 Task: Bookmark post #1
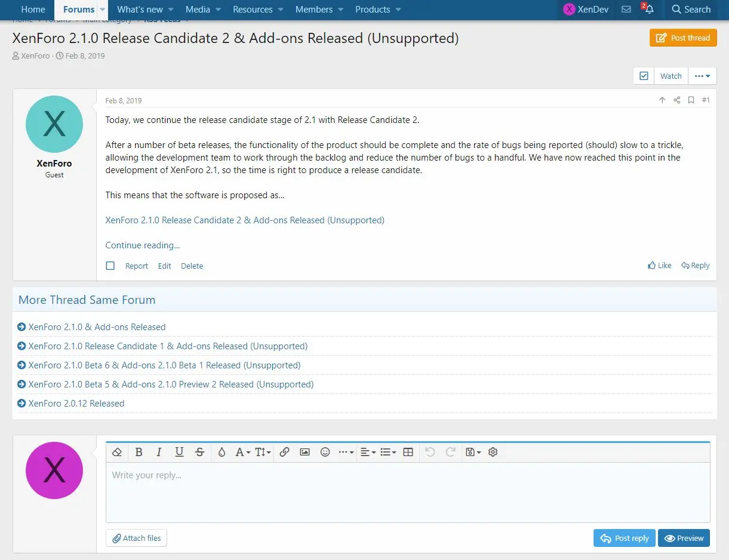click(x=691, y=100)
